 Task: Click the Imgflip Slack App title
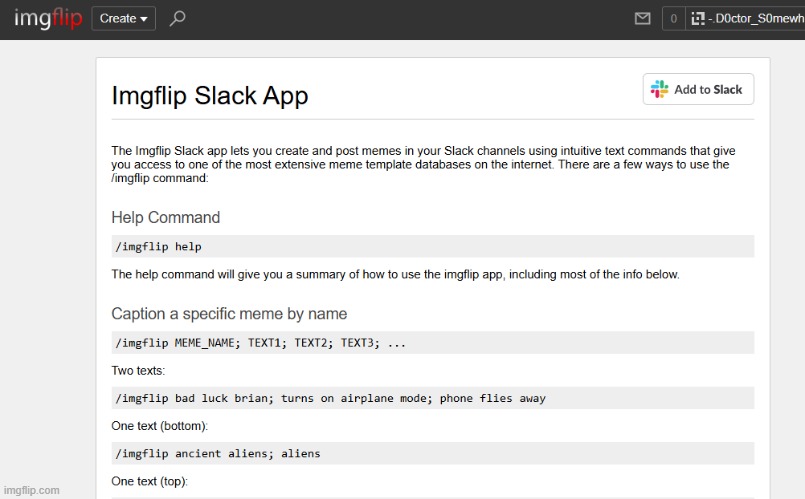[210, 96]
